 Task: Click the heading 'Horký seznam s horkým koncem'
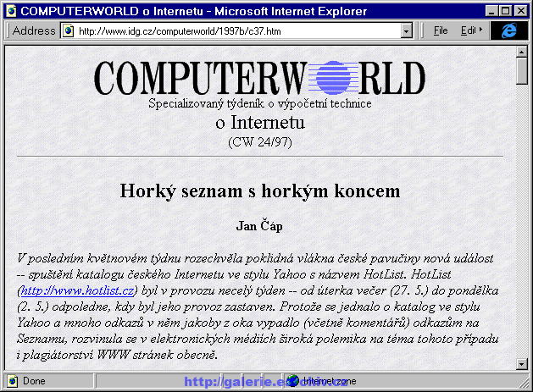[260, 191]
